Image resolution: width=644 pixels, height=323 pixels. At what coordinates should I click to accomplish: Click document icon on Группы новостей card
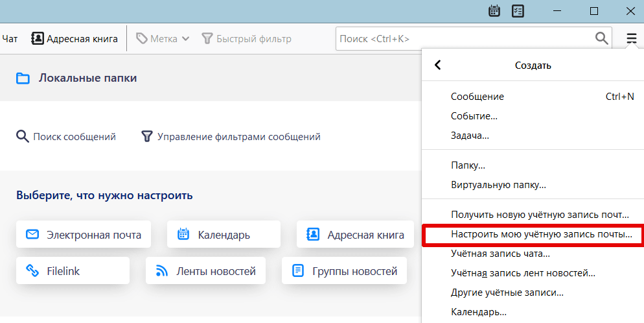click(x=298, y=270)
